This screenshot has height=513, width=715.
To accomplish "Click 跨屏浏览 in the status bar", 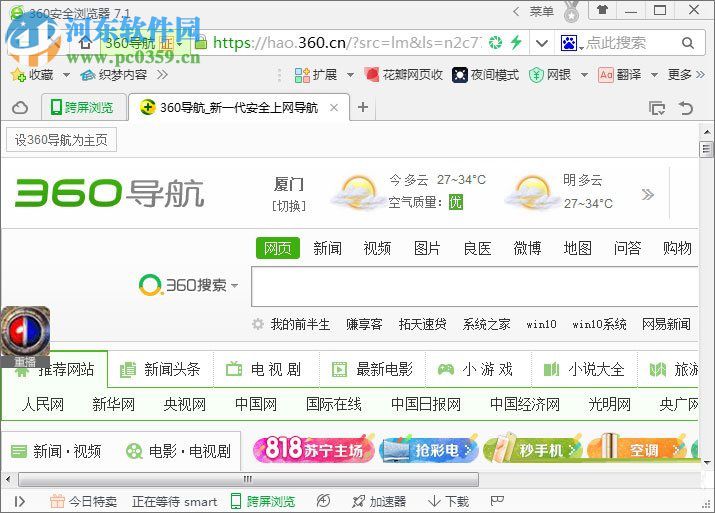I will (x=263, y=502).
